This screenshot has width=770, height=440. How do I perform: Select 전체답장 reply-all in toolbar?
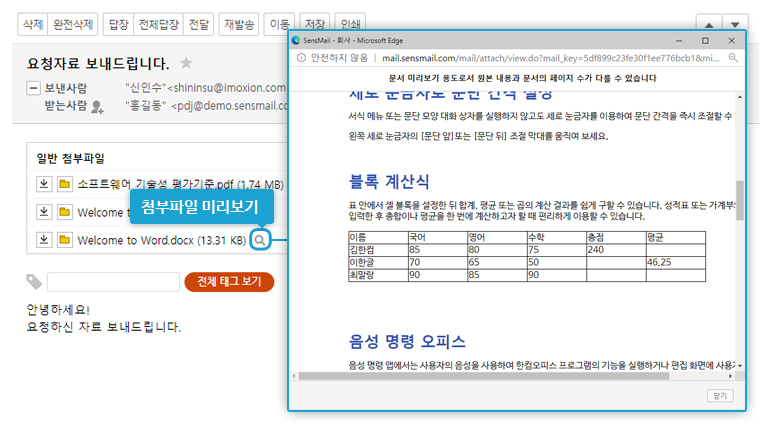tap(158, 23)
